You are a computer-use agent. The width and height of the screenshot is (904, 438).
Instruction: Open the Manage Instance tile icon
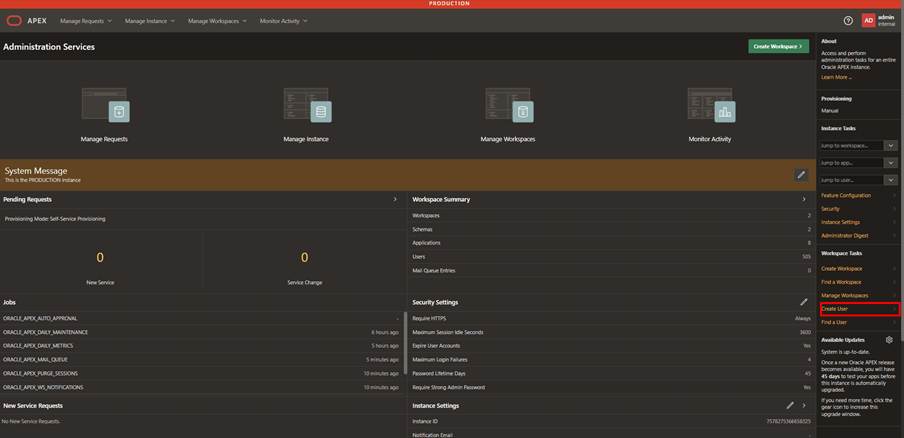[x=307, y=105]
